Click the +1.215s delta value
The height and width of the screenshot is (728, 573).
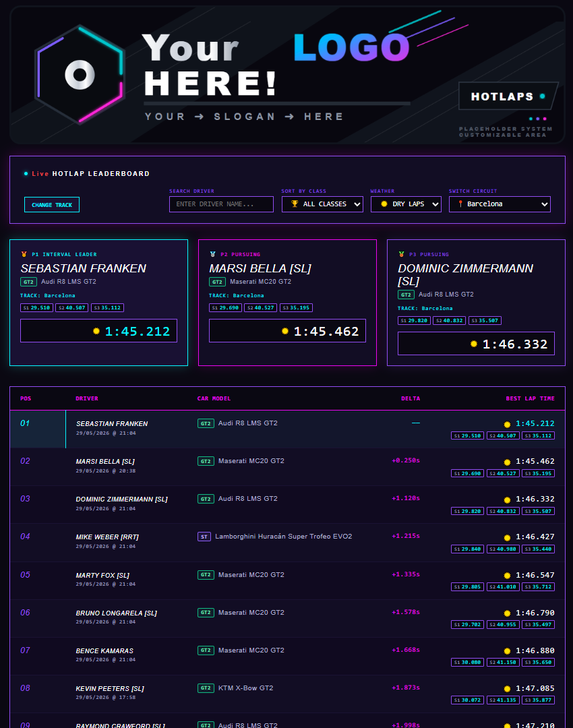(x=406, y=536)
